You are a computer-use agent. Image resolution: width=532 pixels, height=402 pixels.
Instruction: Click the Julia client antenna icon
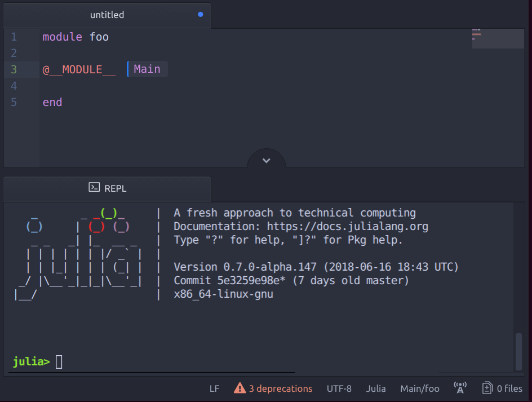(x=459, y=388)
